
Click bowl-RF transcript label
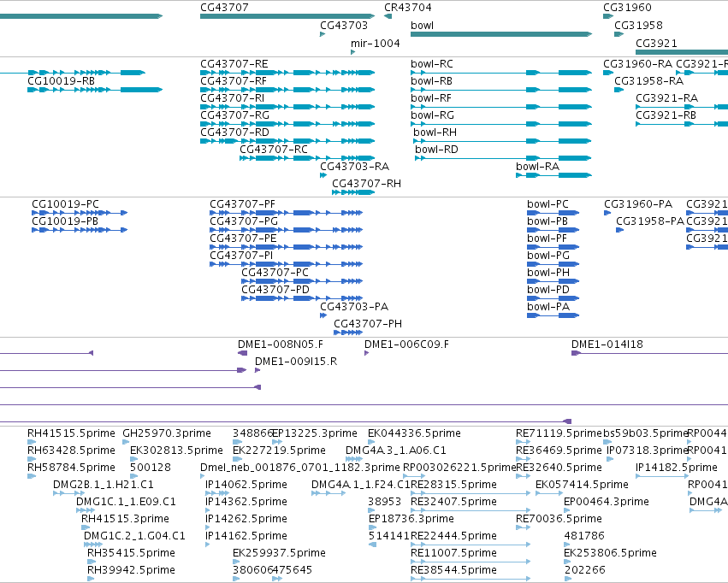click(431, 97)
